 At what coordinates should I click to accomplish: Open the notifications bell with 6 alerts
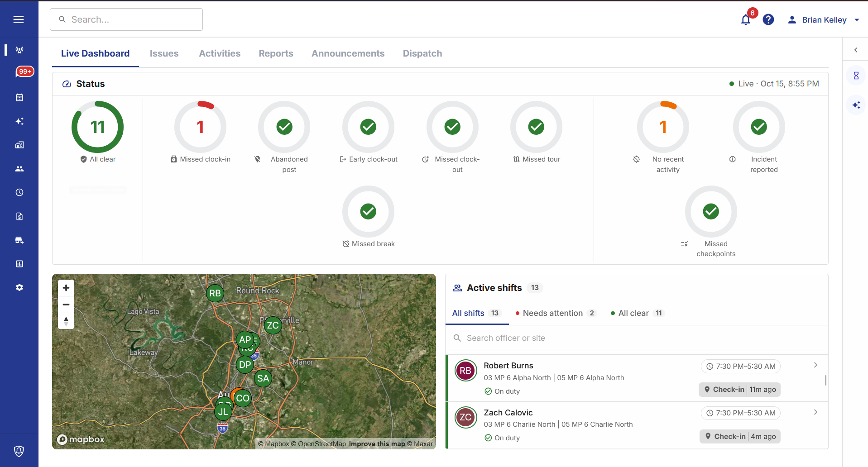pos(746,19)
